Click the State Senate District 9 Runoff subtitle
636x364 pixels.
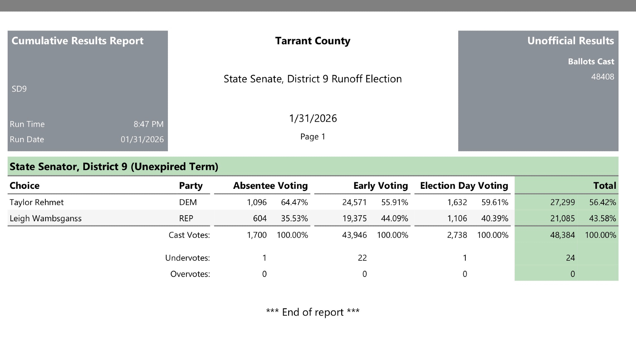[x=313, y=79]
